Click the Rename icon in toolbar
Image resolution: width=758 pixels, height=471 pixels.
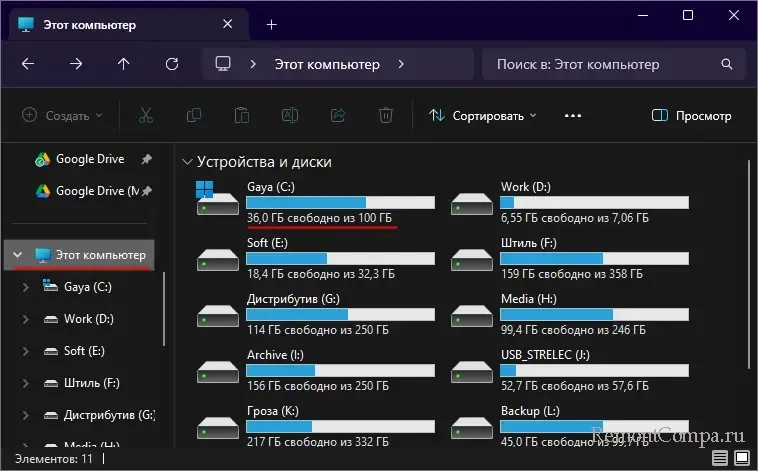click(290, 115)
